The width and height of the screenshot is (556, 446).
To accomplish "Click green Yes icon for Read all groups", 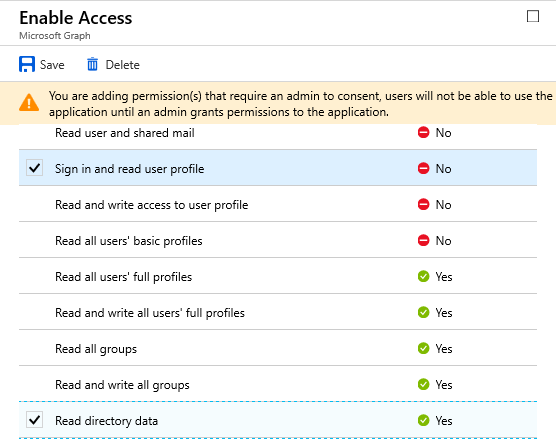I will pyautogui.click(x=423, y=348).
